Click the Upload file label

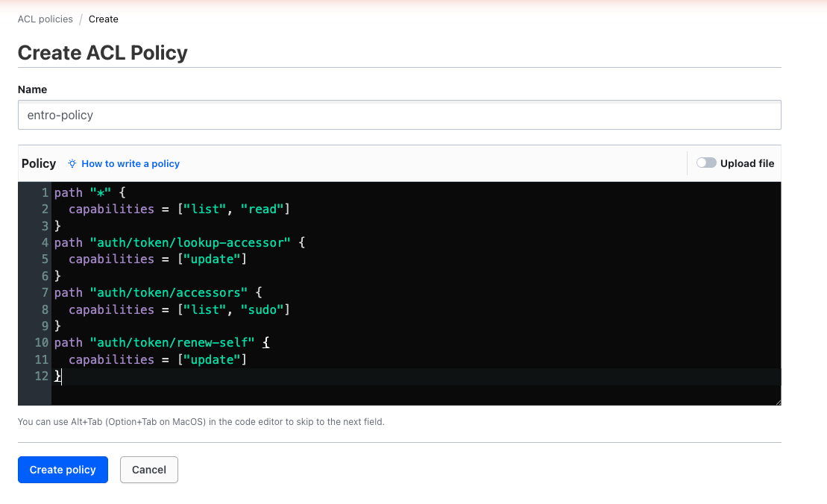pyautogui.click(x=746, y=163)
